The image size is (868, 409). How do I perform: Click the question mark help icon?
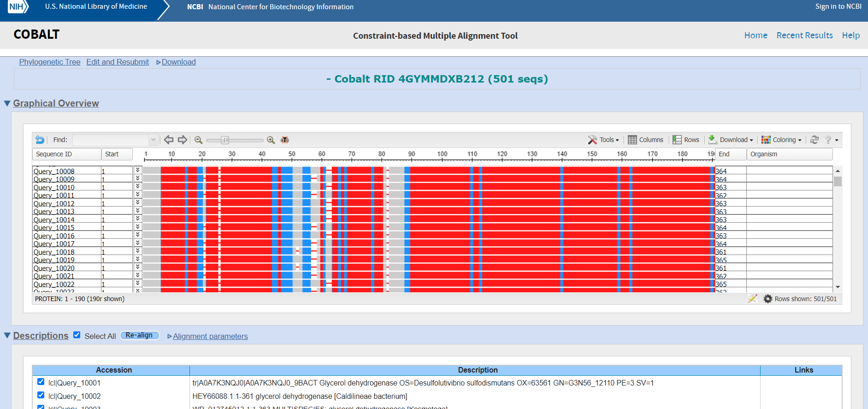coord(828,140)
